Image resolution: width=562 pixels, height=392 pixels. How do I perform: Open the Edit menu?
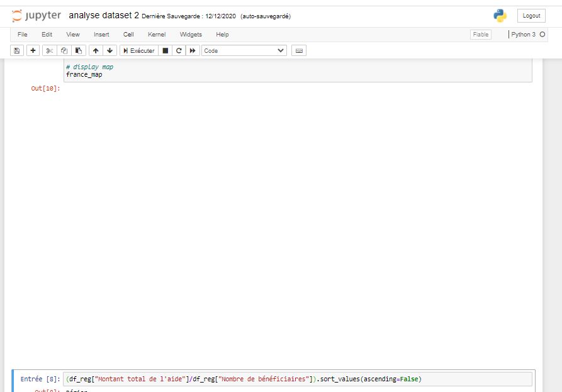[47, 35]
